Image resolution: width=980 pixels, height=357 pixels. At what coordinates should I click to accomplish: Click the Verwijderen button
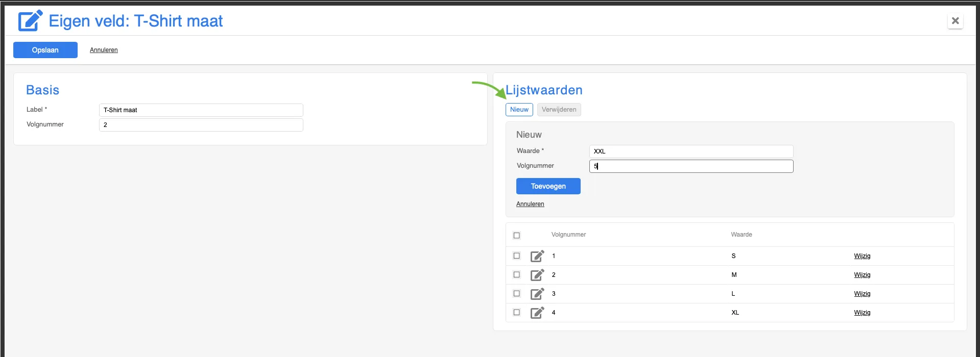coord(559,110)
